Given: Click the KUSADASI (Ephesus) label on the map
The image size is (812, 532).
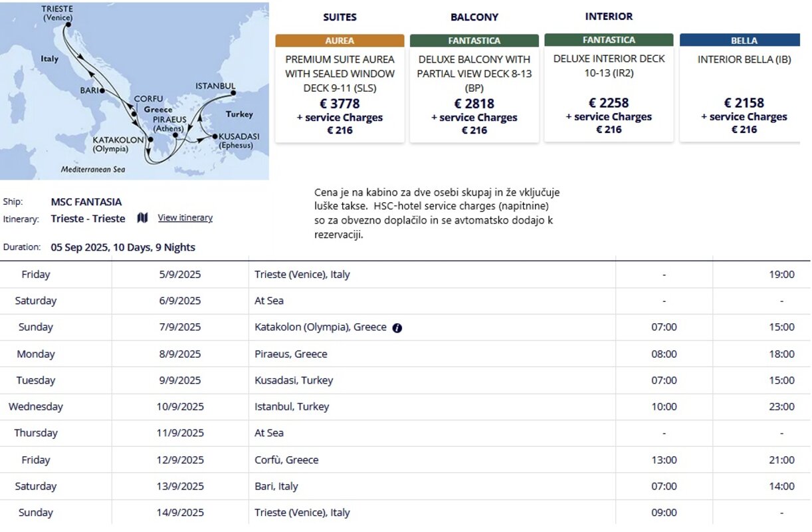Looking at the screenshot, I should (x=239, y=141).
